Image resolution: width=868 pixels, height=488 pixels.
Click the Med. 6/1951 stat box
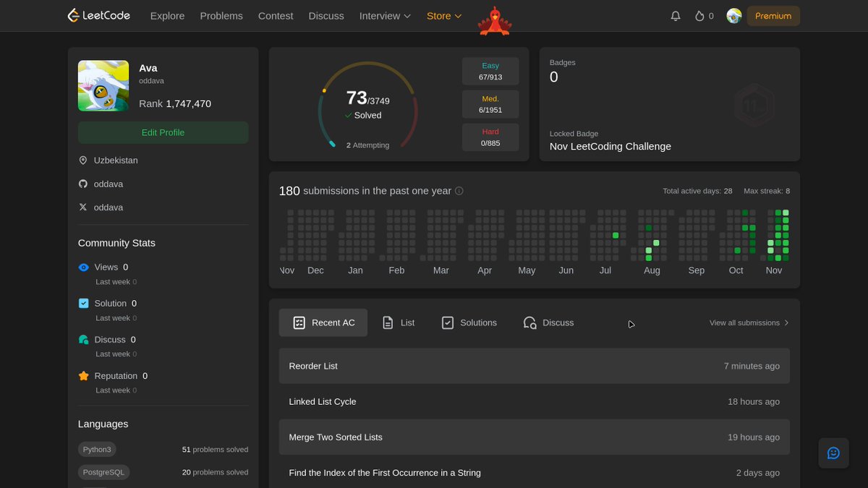click(x=490, y=104)
